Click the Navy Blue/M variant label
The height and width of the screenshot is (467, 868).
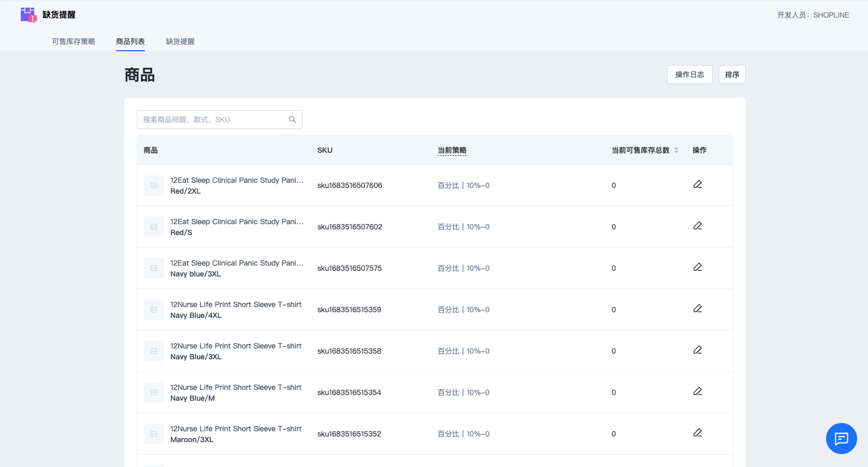[x=193, y=398]
